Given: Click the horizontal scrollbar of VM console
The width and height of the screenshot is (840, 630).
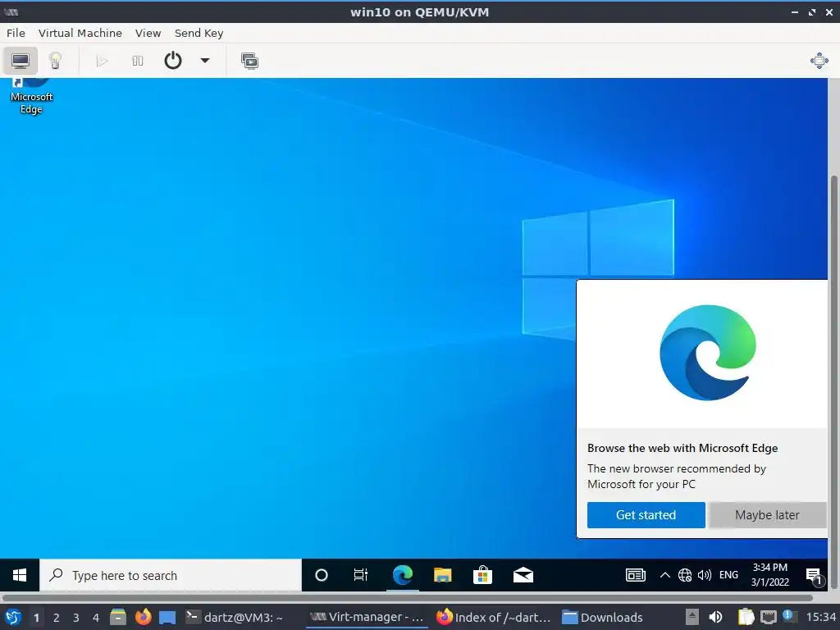Looking at the screenshot, I should pyautogui.click(x=407, y=598).
